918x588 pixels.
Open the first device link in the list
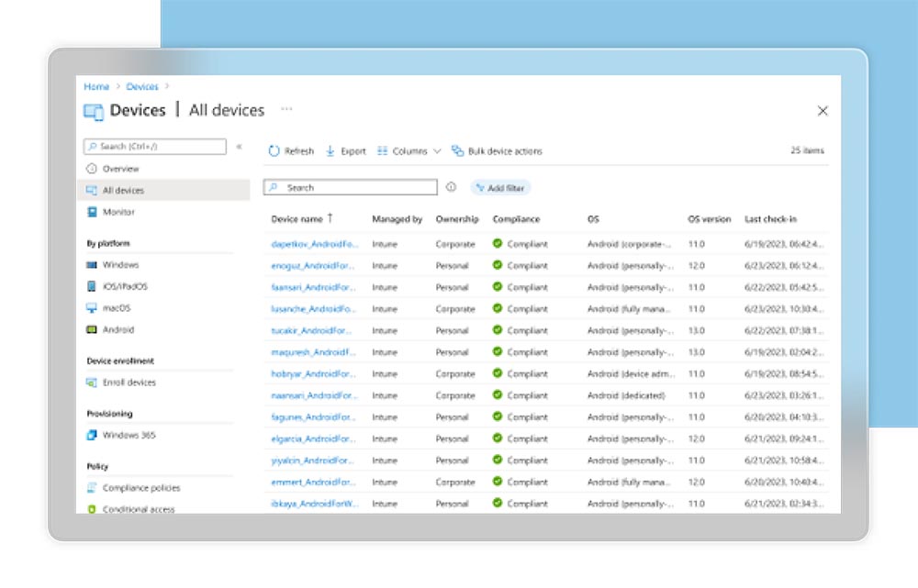click(314, 244)
